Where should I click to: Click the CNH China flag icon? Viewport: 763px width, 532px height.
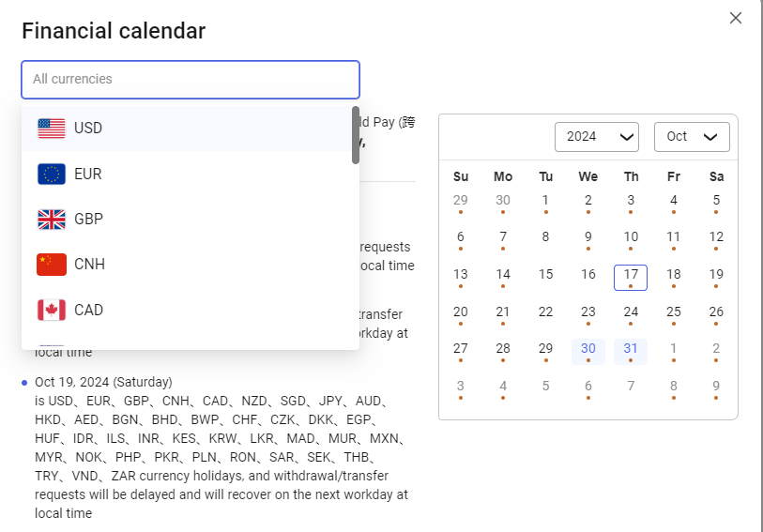(x=52, y=265)
